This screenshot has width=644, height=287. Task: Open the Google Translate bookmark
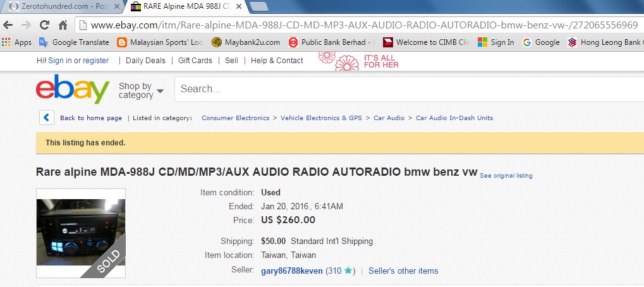(x=74, y=42)
